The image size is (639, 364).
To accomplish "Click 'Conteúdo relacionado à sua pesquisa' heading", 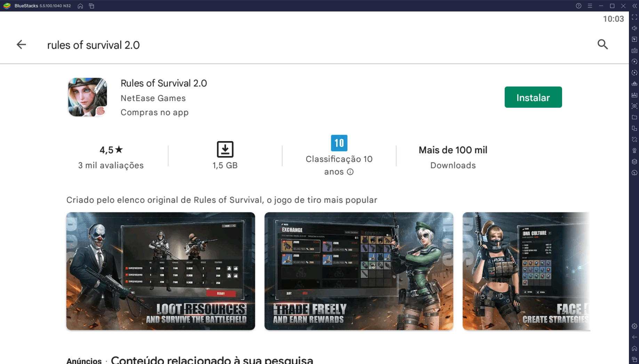I will pyautogui.click(x=212, y=360).
